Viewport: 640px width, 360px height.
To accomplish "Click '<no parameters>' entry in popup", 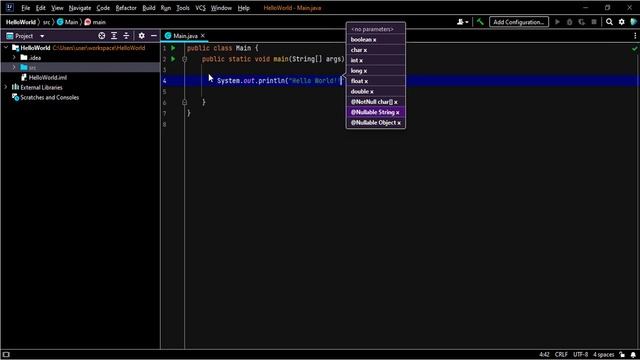I will 376,29.
